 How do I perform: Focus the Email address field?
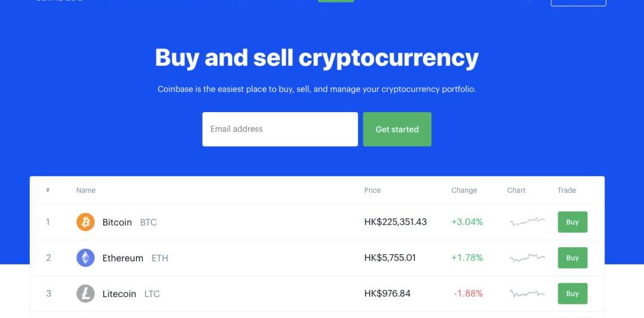coord(280,129)
